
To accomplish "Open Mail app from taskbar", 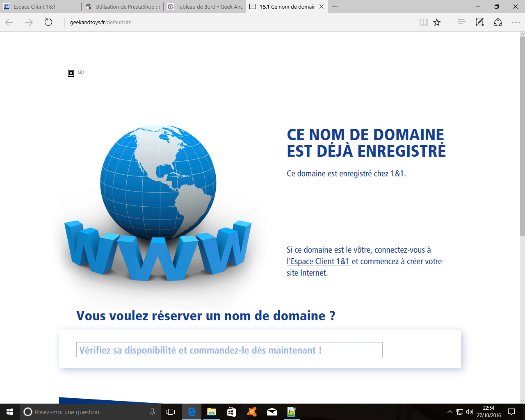I will point(272,412).
